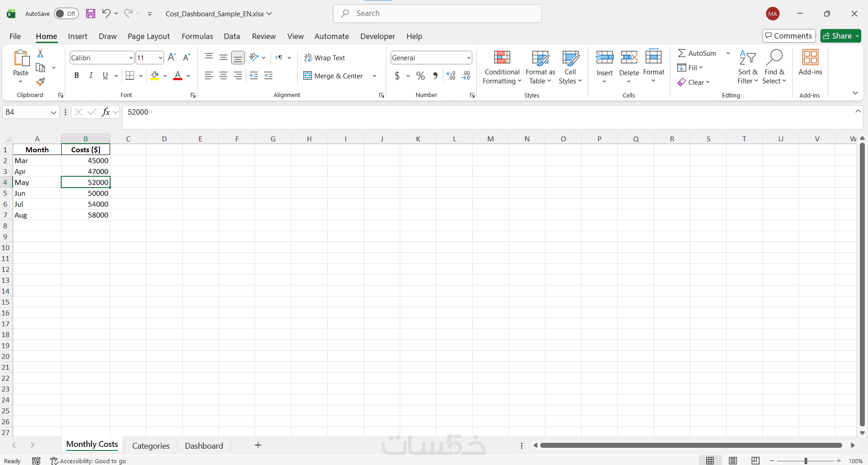Click in the Search box
This screenshot has height=465, width=868.
point(437,14)
